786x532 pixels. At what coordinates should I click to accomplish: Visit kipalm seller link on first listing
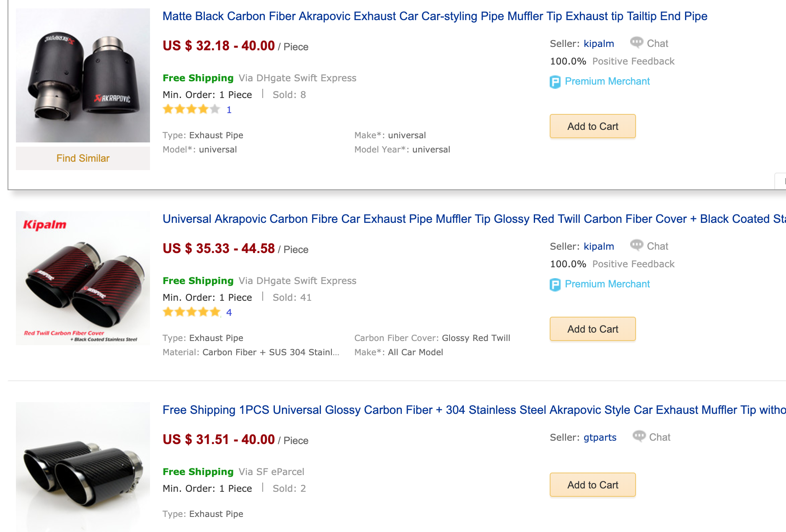[x=598, y=44]
